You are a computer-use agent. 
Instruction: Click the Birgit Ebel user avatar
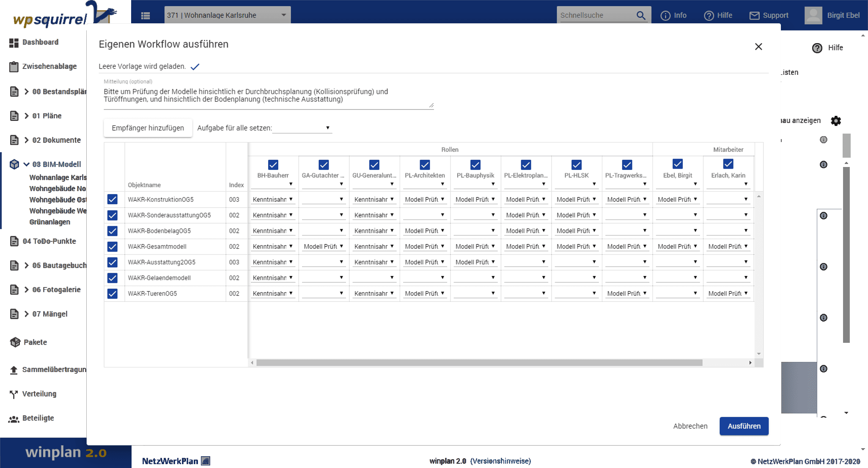pos(813,15)
